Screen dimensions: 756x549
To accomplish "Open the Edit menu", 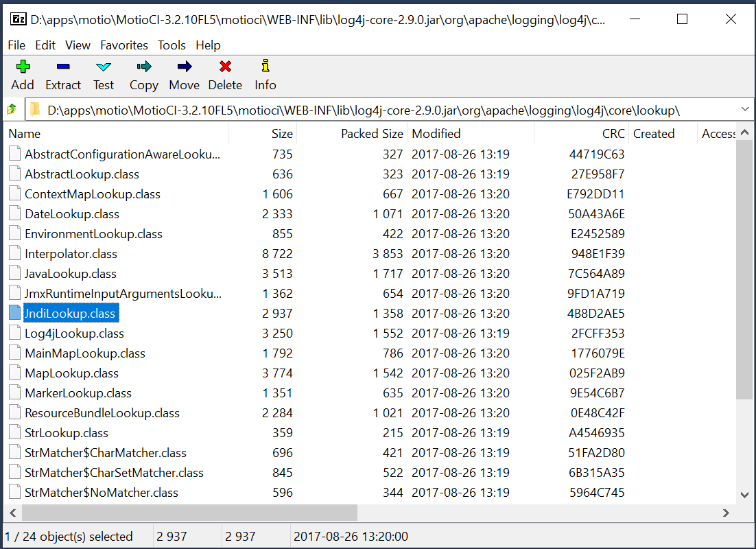I will click(x=45, y=45).
